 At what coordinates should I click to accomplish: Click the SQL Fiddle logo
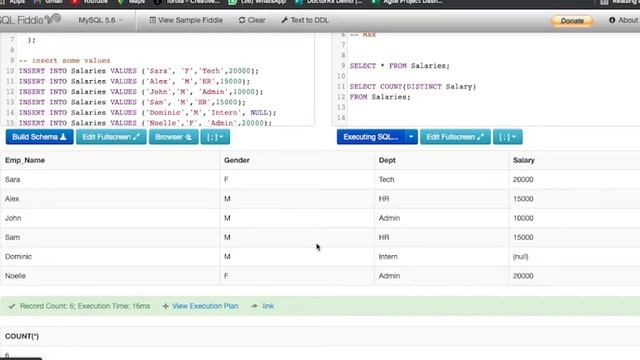(x=31, y=20)
